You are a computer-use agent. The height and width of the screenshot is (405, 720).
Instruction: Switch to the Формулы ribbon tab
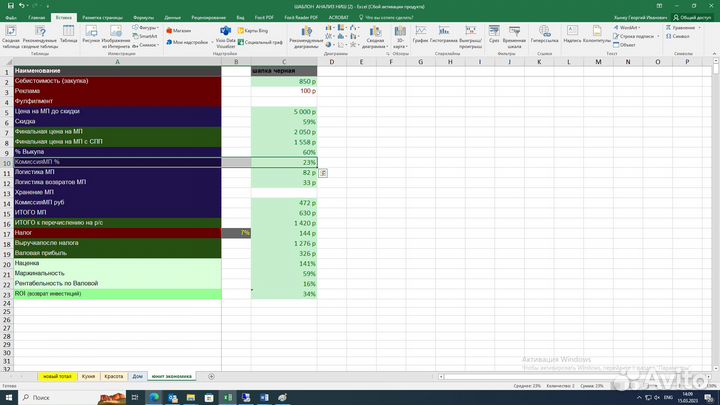tap(143, 18)
